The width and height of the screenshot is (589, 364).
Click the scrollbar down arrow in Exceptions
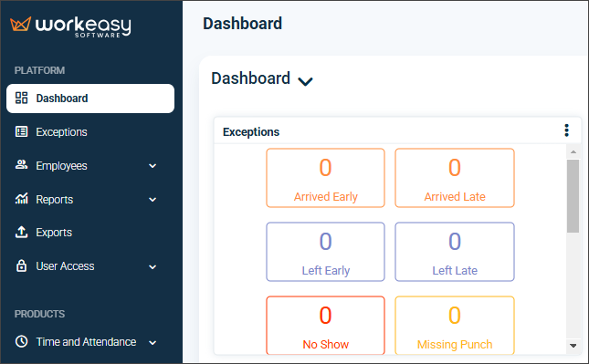pos(573,346)
